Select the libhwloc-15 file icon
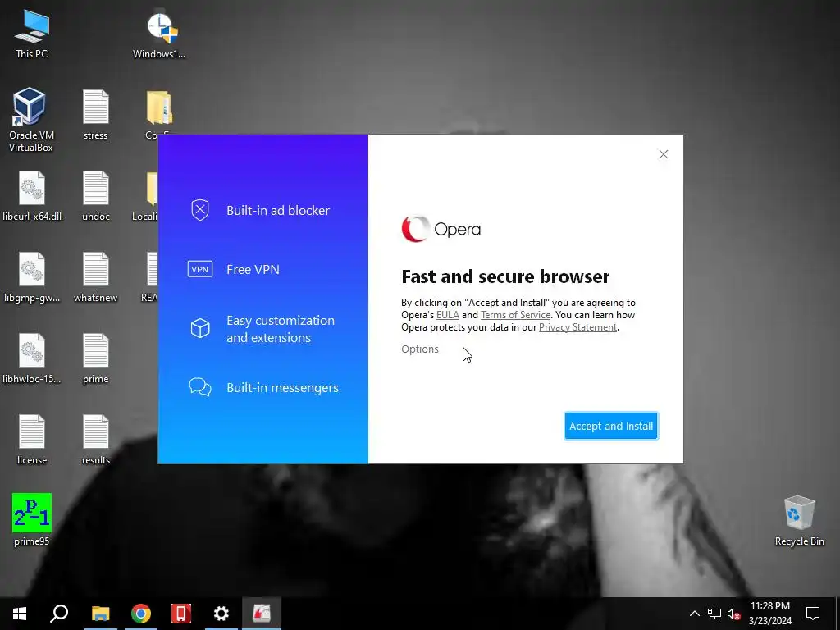This screenshot has height=630, width=840. click(32, 359)
